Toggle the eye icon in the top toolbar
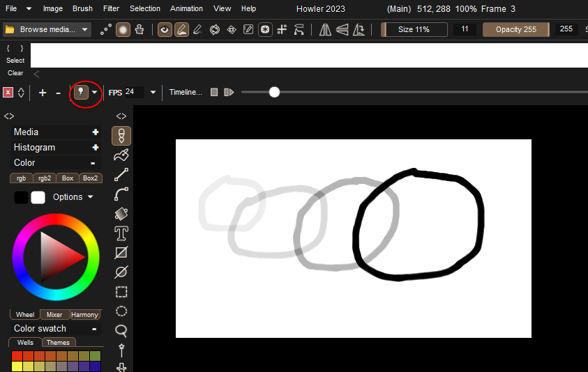Screen dimensions: 588x372 point(165,29)
